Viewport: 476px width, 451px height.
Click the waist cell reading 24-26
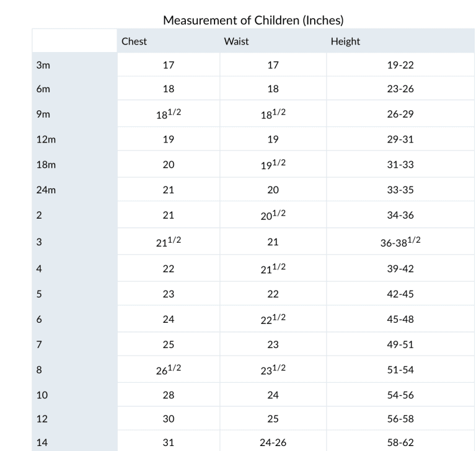[273, 444]
